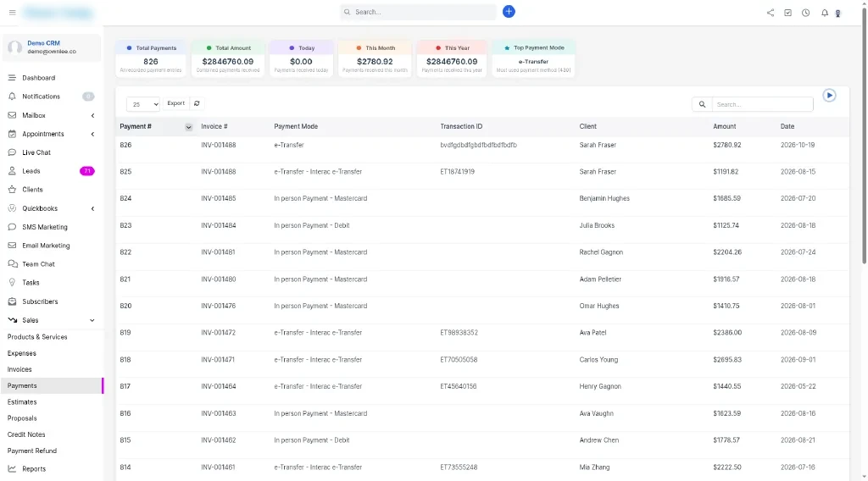Click the Top Payment Mode card
The height and width of the screenshot is (481, 868).
[534, 58]
